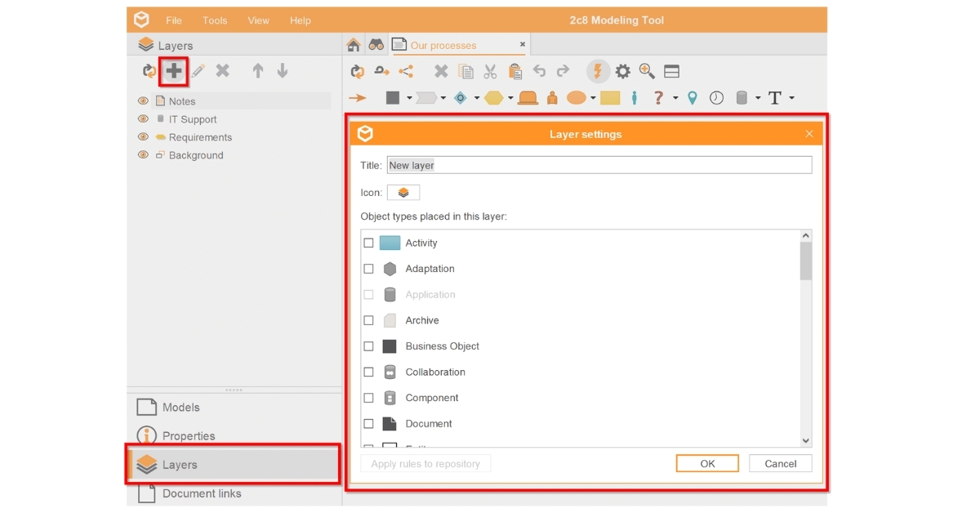The width and height of the screenshot is (980, 513).
Task: Click the scissors cut icon
Action: 490,71
